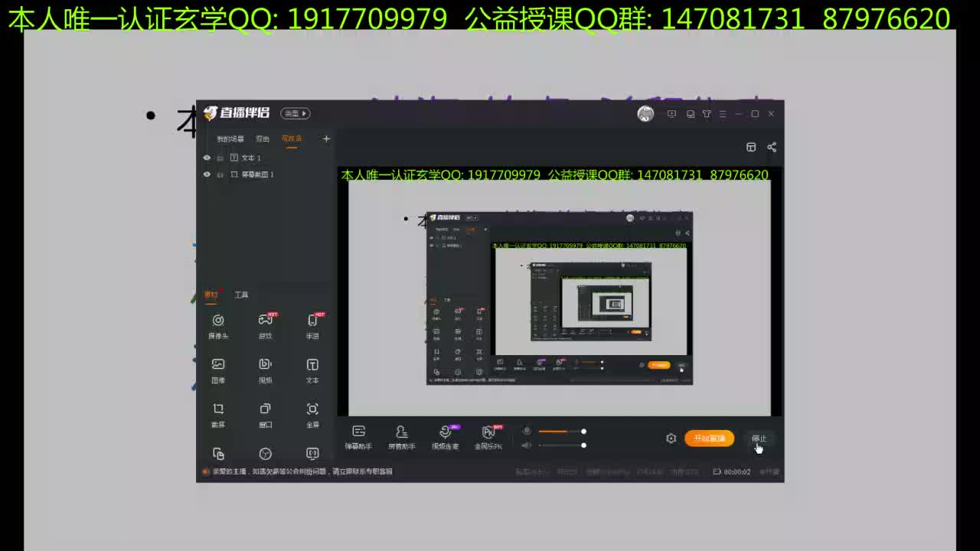Click the notice text at bottom left
This screenshot has height=551, width=980.
pos(302,471)
